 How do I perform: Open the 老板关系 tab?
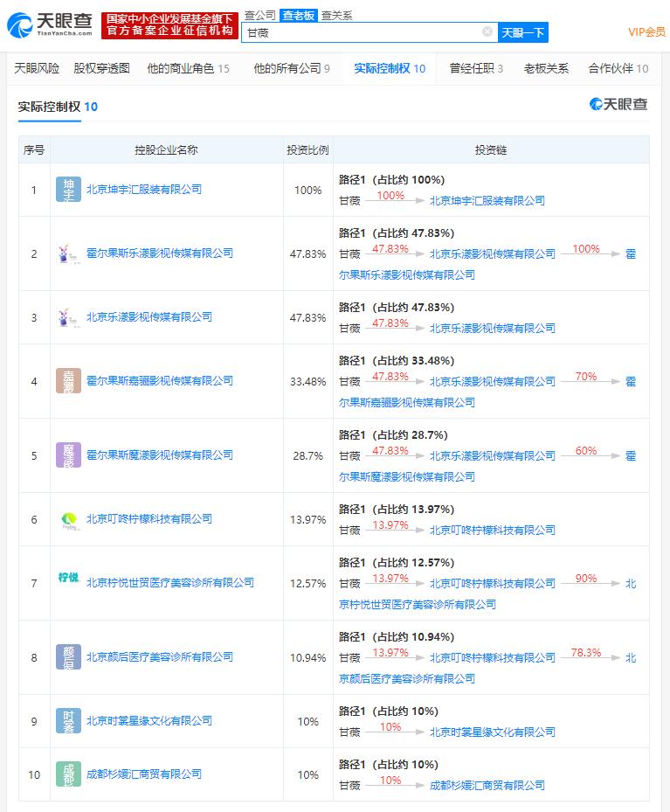tap(546, 68)
